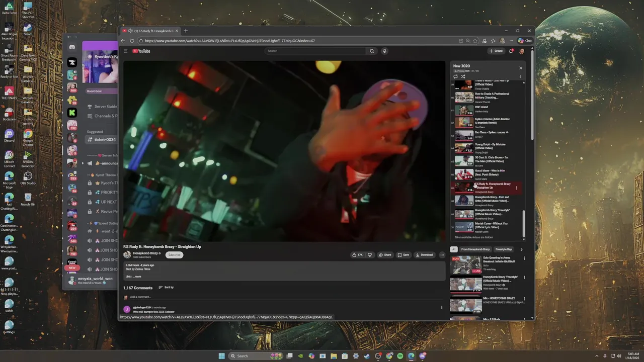
Task: Share the Straighten Up video
Action: (x=385, y=255)
